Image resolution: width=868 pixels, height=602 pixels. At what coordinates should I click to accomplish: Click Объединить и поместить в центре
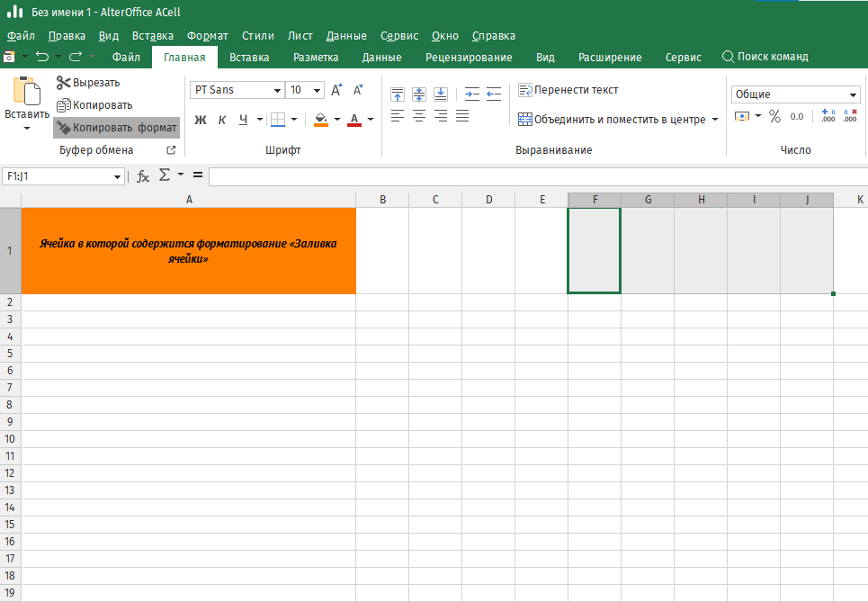tap(612, 119)
